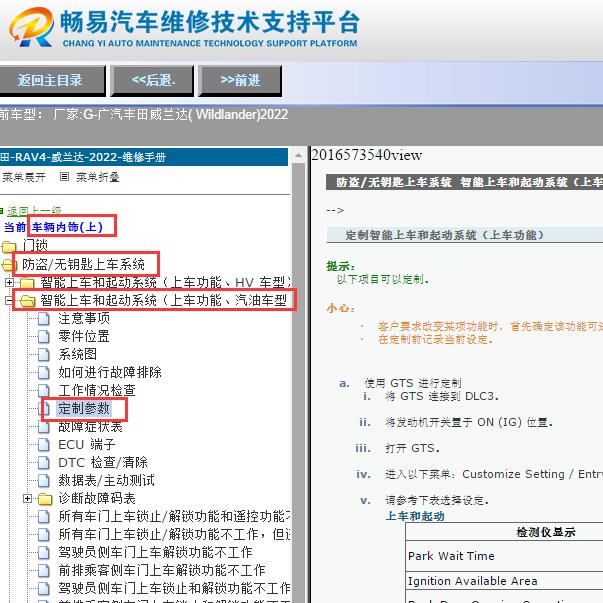Open 注意事项 document

(84, 318)
